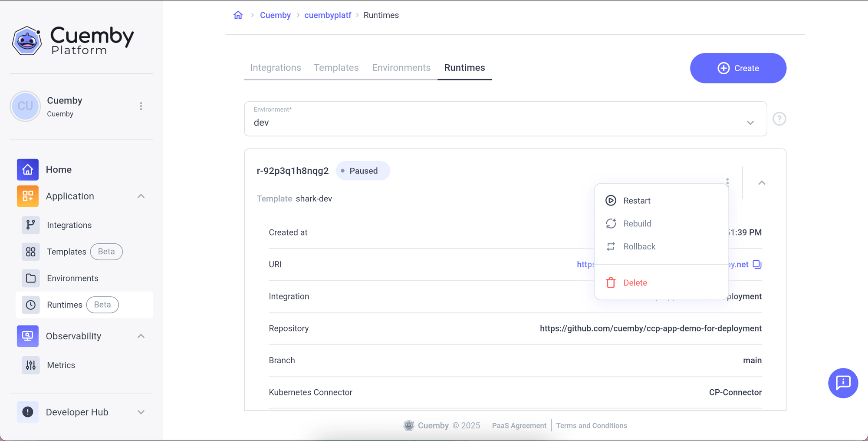Open Templates Beta in the sidebar
The height and width of the screenshot is (441, 868).
(67, 252)
